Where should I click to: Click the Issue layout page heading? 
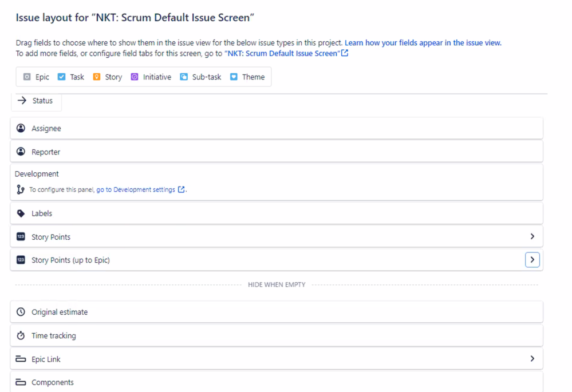tap(135, 18)
